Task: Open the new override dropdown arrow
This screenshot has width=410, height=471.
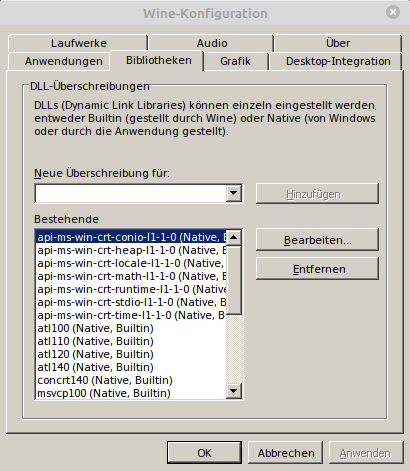Action: click(233, 193)
